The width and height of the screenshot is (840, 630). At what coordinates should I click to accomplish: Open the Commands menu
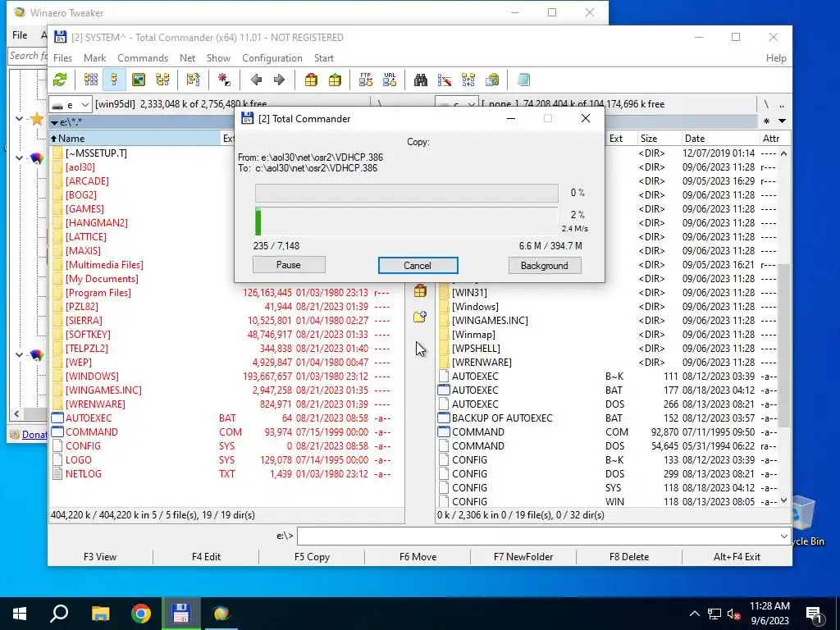click(143, 58)
